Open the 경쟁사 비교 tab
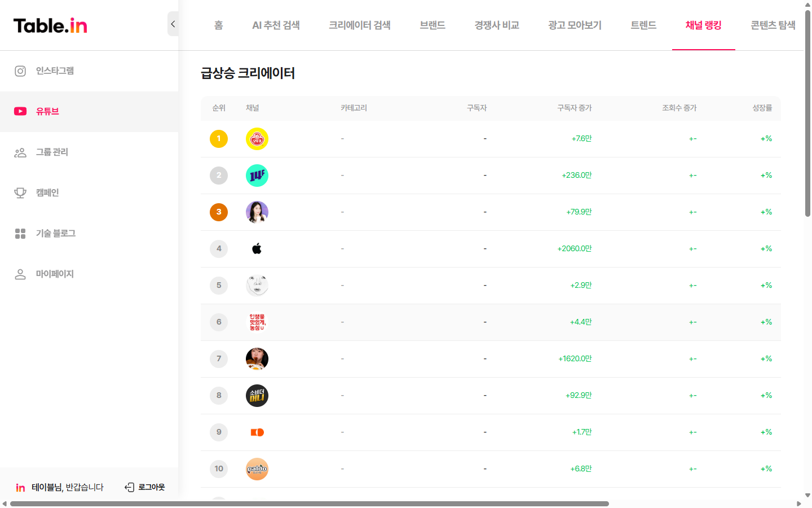This screenshot has width=812, height=508. click(496, 25)
